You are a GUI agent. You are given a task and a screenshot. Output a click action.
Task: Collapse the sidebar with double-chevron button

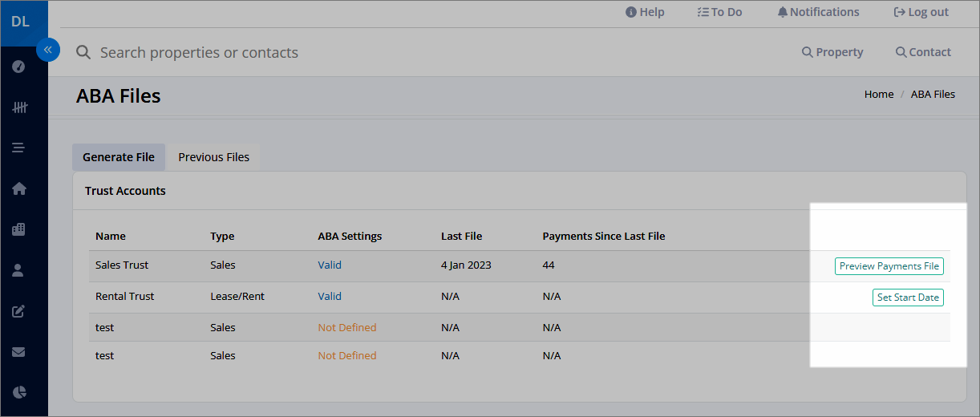tap(48, 50)
